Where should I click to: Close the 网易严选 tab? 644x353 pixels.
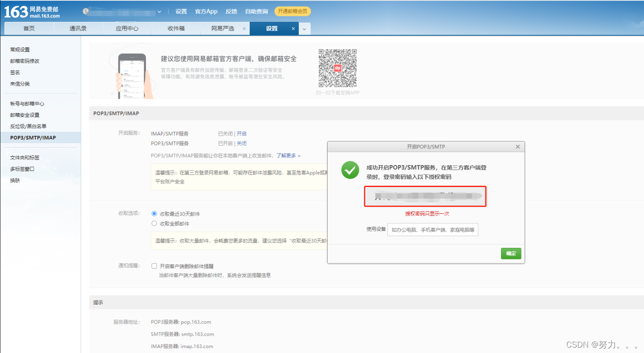244,28
